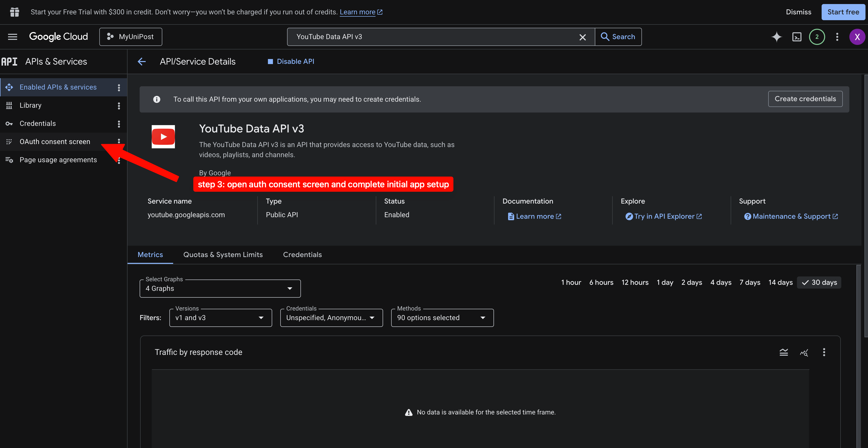Open the Documentation Learn more link
This screenshot has height=448, width=868.
click(x=534, y=216)
